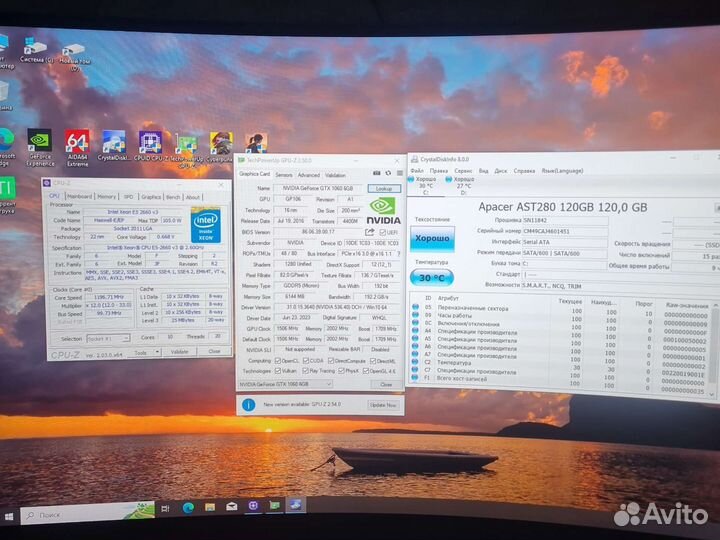
Task: Toggle the DirectML checkbox in GPU-Z
Action: coord(373,361)
